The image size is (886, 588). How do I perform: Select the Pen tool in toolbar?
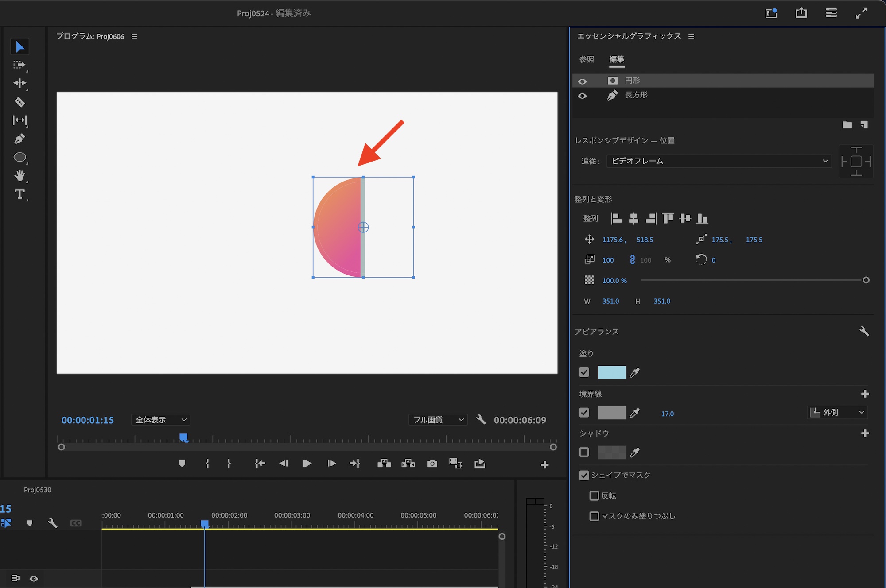[19, 139]
